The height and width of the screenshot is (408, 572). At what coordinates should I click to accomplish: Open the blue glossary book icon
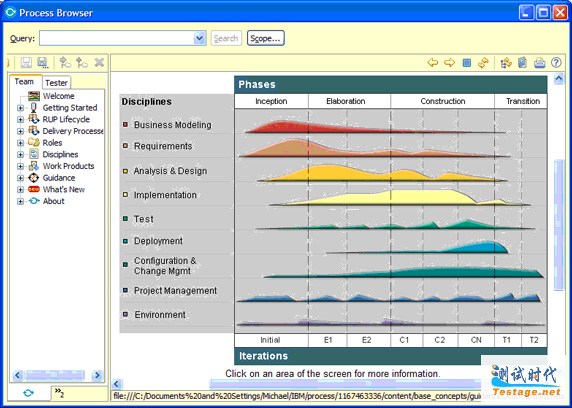[x=522, y=63]
